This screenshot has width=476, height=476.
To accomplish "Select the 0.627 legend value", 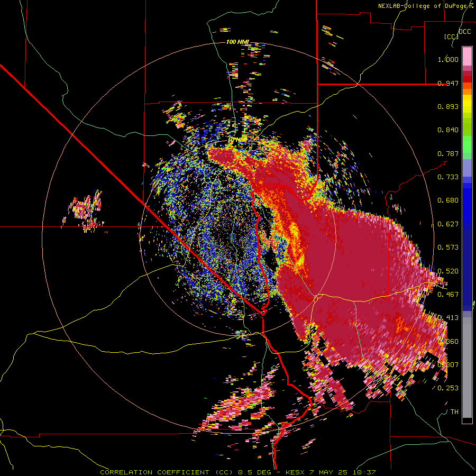I will [x=448, y=224].
